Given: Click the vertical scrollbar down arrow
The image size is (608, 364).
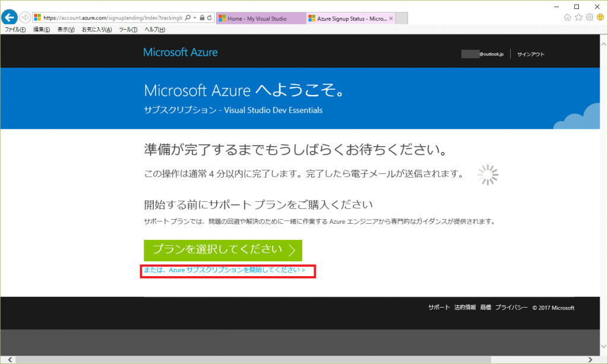Looking at the screenshot, I should click(x=604, y=346).
